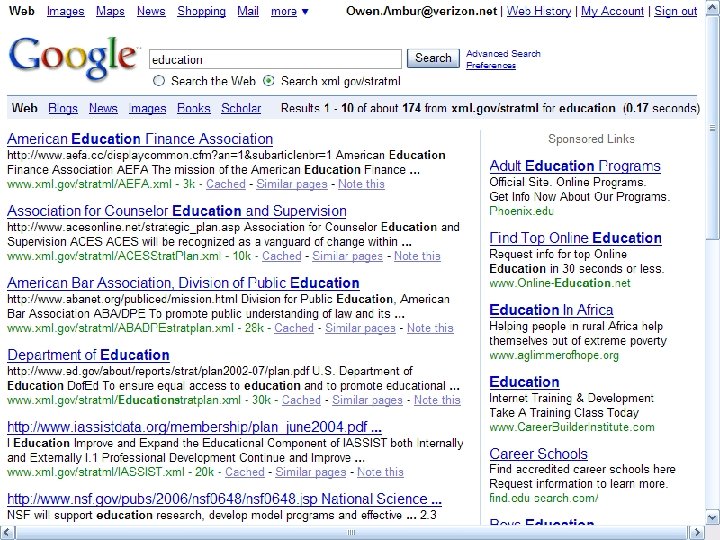Open Adult Education Programs sponsored link
Viewport: 720px width, 540px height.
click(x=575, y=166)
